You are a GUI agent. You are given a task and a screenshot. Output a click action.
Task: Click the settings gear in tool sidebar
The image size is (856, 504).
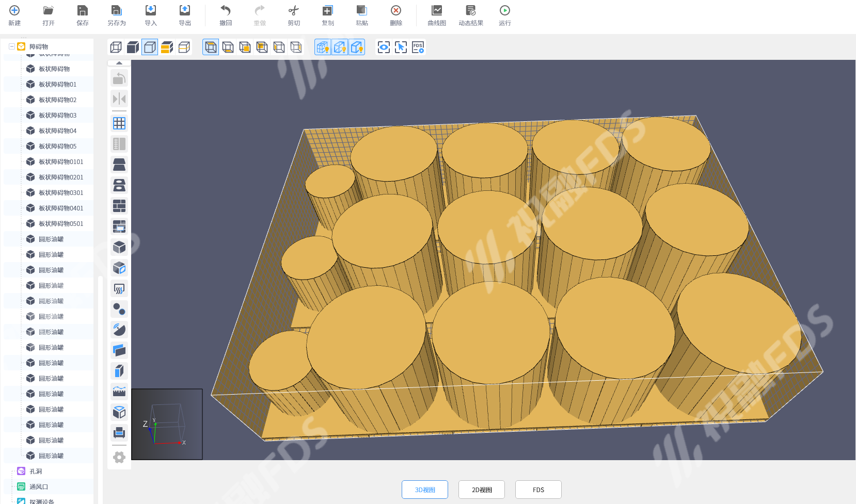point(119,457)
